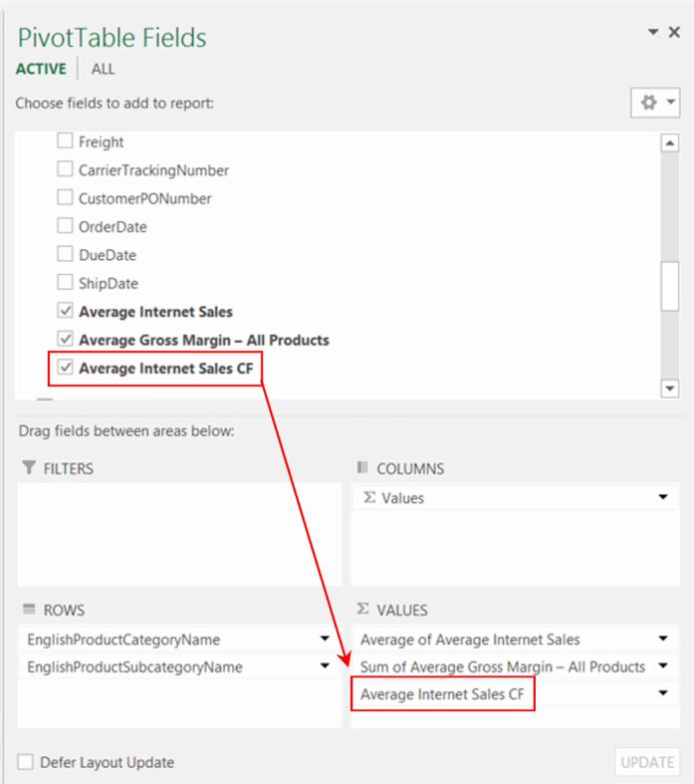Expand the Values column field dropdown
Viewport: 694px width, 784px height.
pos(663,498)
